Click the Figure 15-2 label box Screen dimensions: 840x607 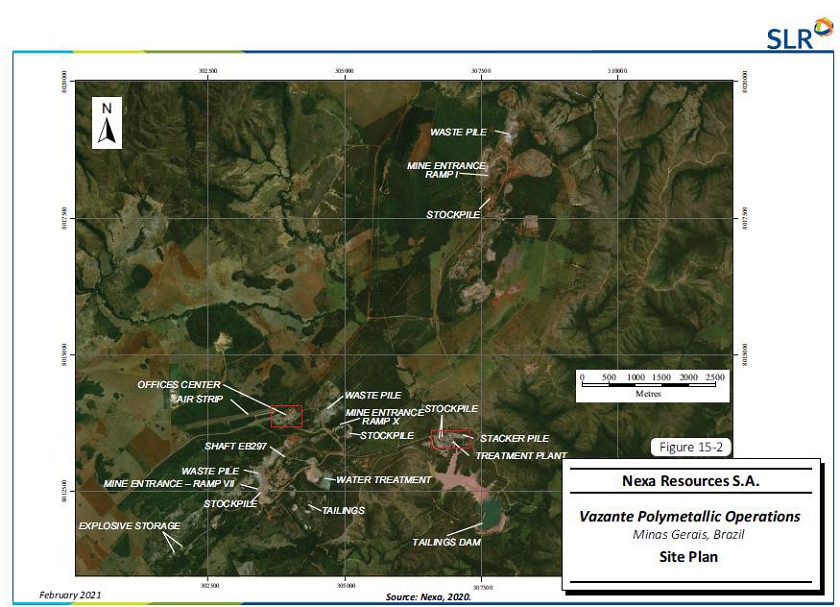coord(691,447)
